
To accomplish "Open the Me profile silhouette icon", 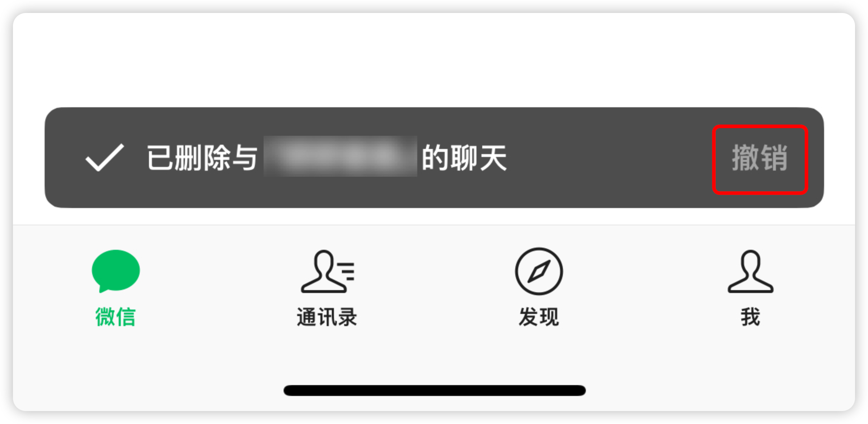I will pos(750,271).
